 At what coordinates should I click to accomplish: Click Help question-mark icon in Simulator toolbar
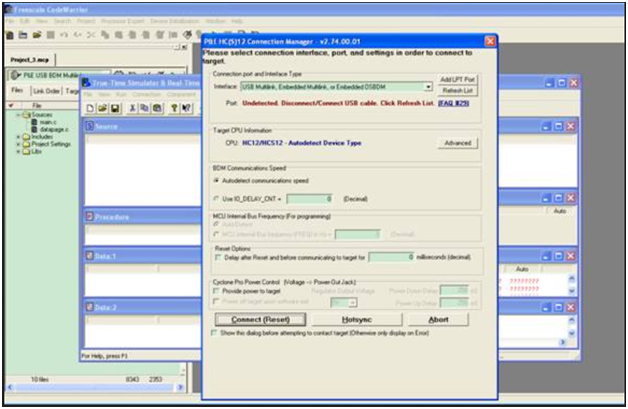174,108
